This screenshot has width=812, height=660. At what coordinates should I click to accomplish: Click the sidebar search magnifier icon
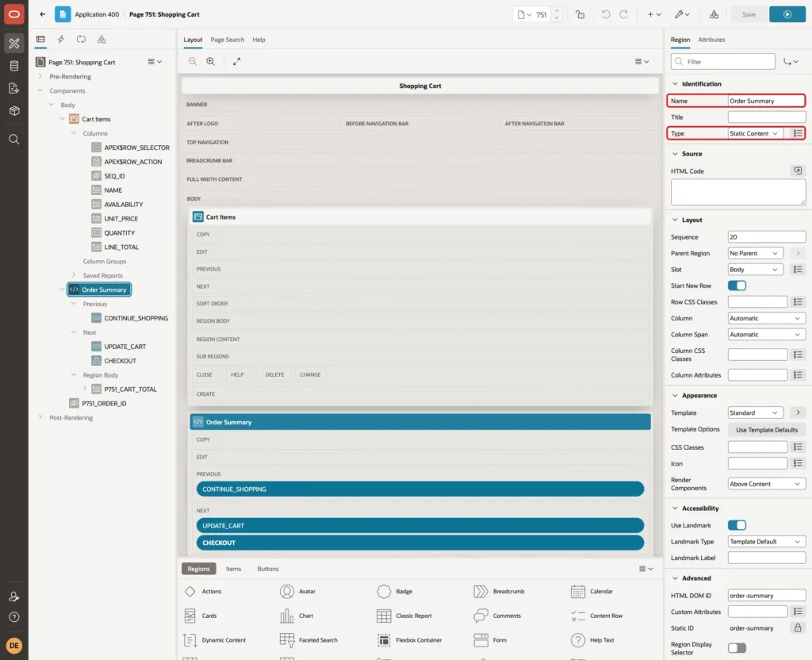(x=14, y=140)
